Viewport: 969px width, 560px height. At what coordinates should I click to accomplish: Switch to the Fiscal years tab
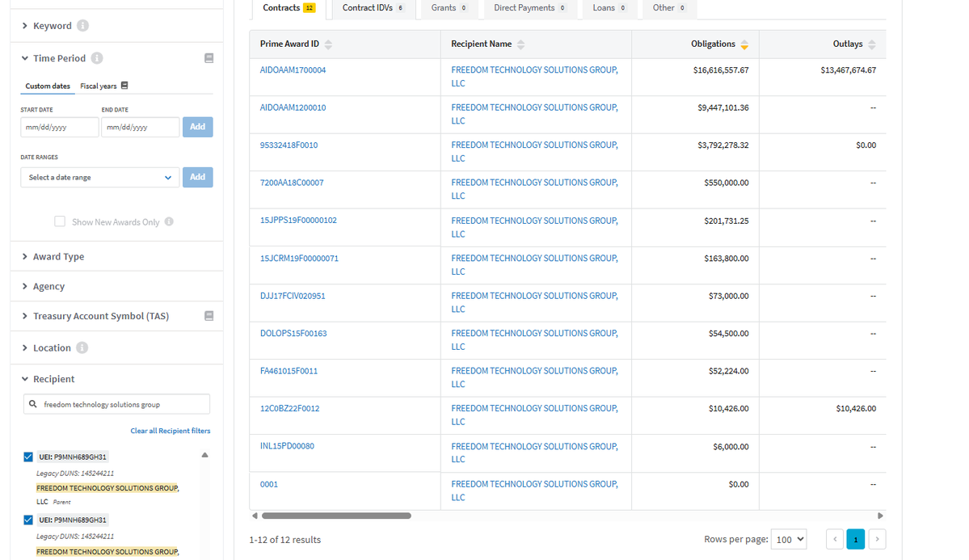103,86
